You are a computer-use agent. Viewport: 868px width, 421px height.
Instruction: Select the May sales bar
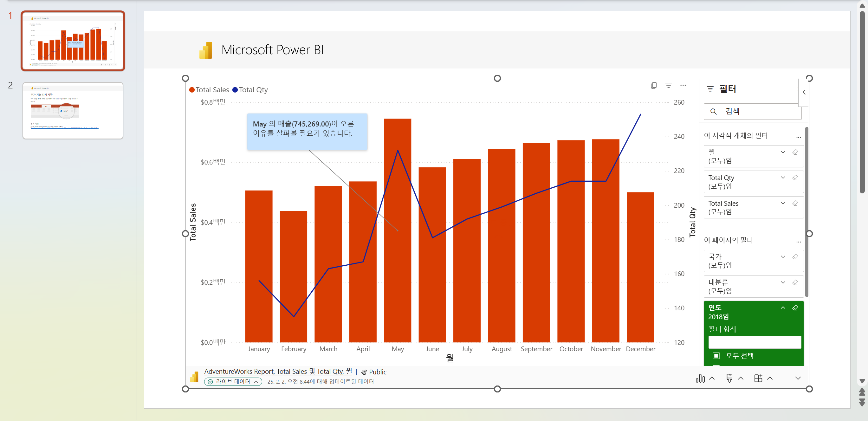click(397, 230)
